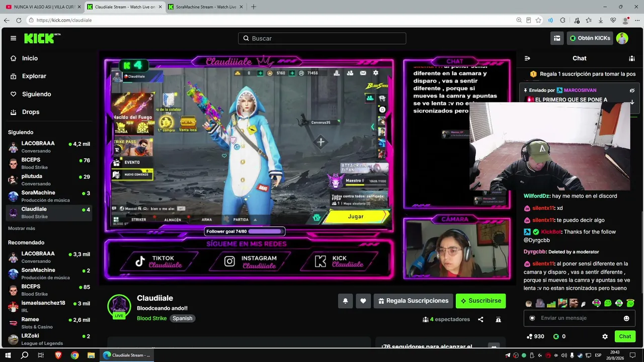644x362 pixels.
Task: Open the Blood Strike category link
Action: (x=151, y=318)
